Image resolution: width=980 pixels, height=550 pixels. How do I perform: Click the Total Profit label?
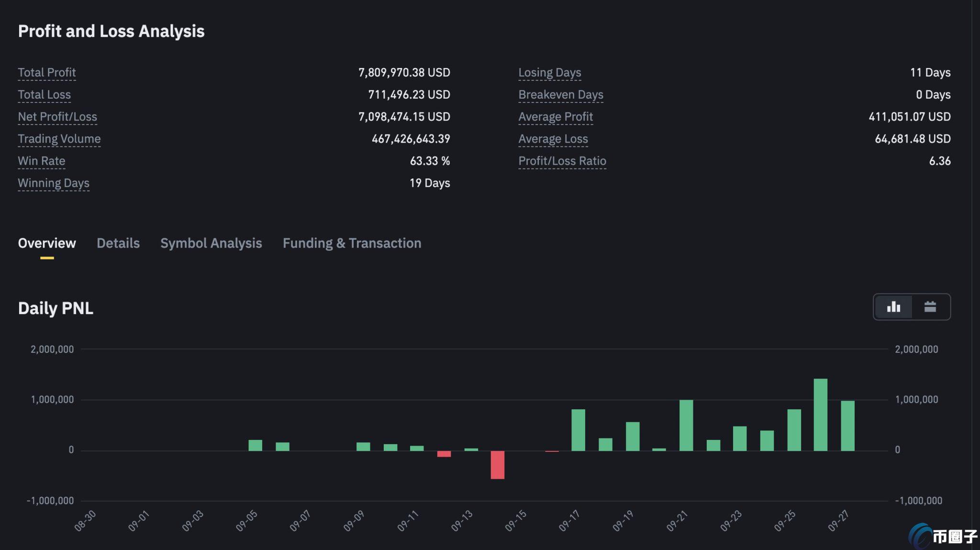coord(47,72)
